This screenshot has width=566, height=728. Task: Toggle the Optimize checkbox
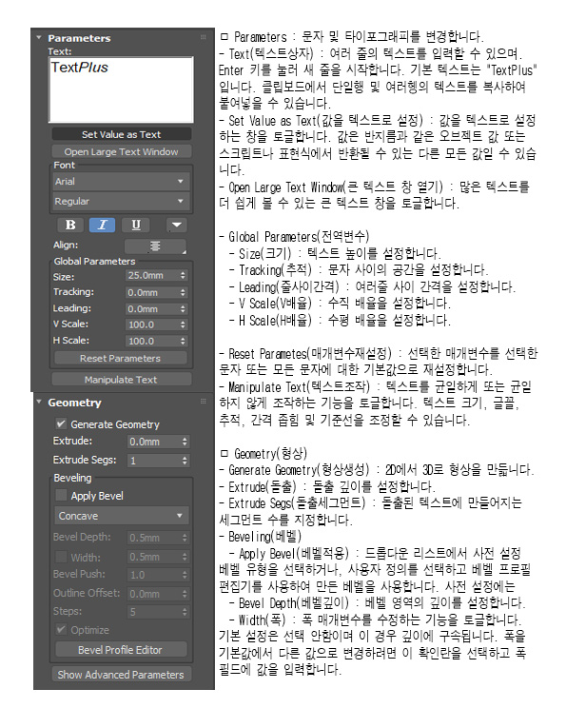(61, 630)
